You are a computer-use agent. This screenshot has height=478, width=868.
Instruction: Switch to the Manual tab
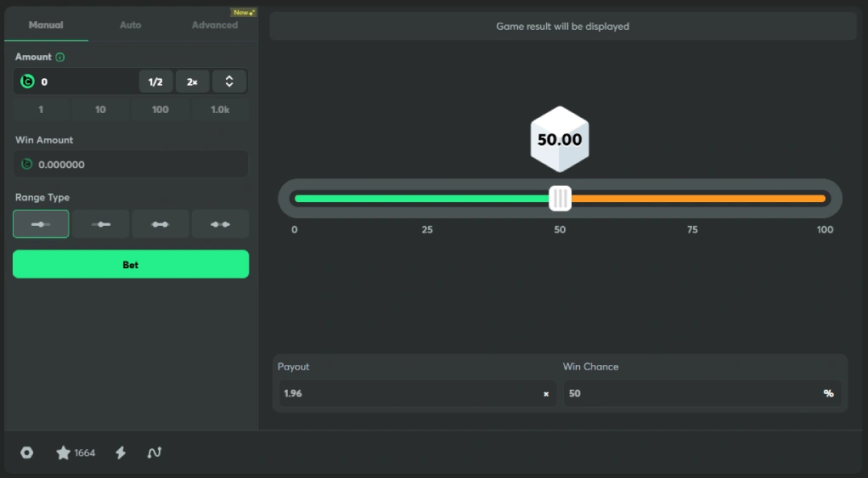click(x=46, y=25)
